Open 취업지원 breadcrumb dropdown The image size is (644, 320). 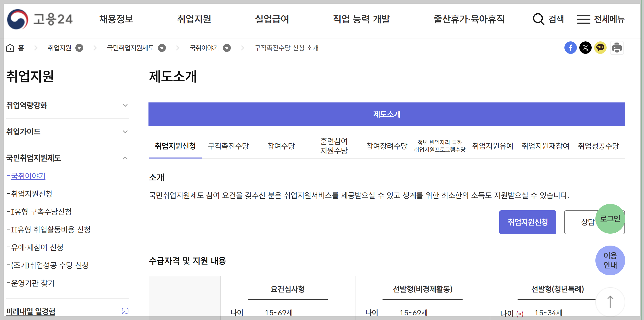(x=79, y=48)
